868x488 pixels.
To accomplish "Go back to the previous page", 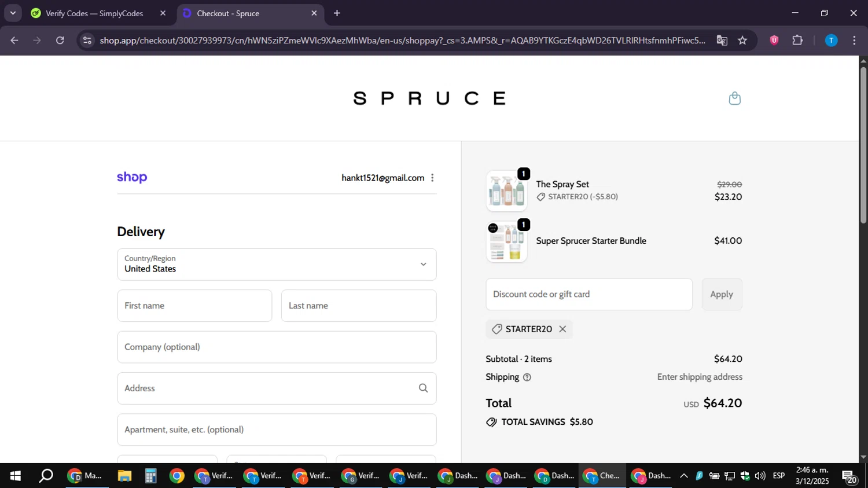I will (14, 41).
